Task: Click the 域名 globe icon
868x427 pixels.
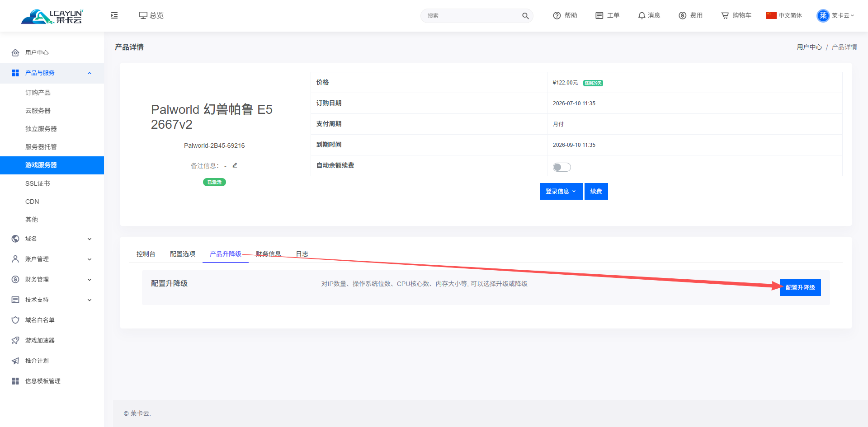Action: coord(15,239)
